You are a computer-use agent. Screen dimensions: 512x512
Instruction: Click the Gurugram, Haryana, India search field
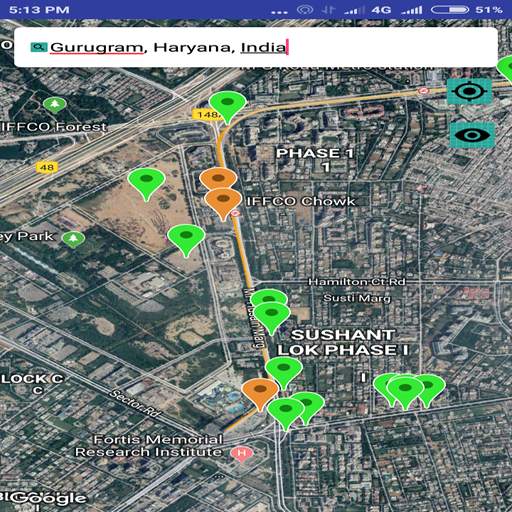pyautogui.click(x=256, y=47)
